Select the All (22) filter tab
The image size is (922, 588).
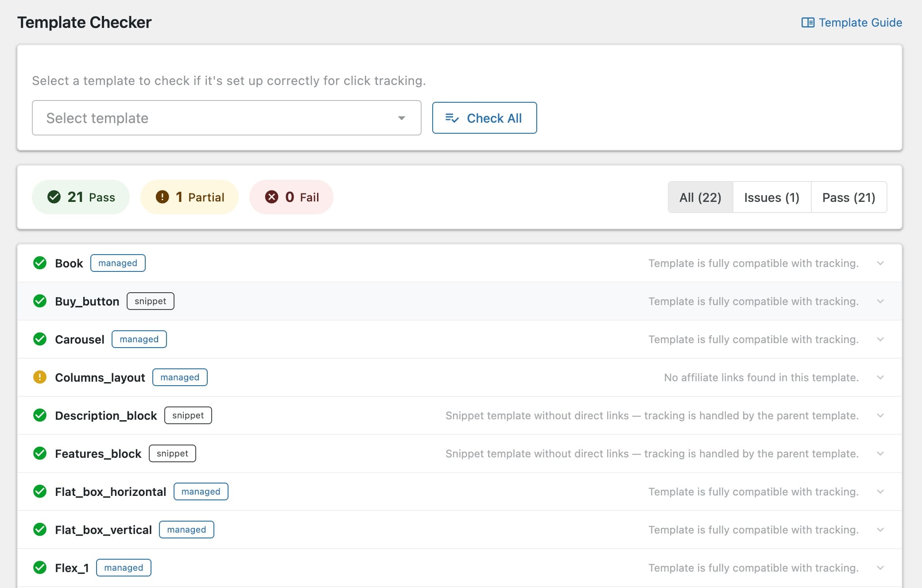point(700,197)
